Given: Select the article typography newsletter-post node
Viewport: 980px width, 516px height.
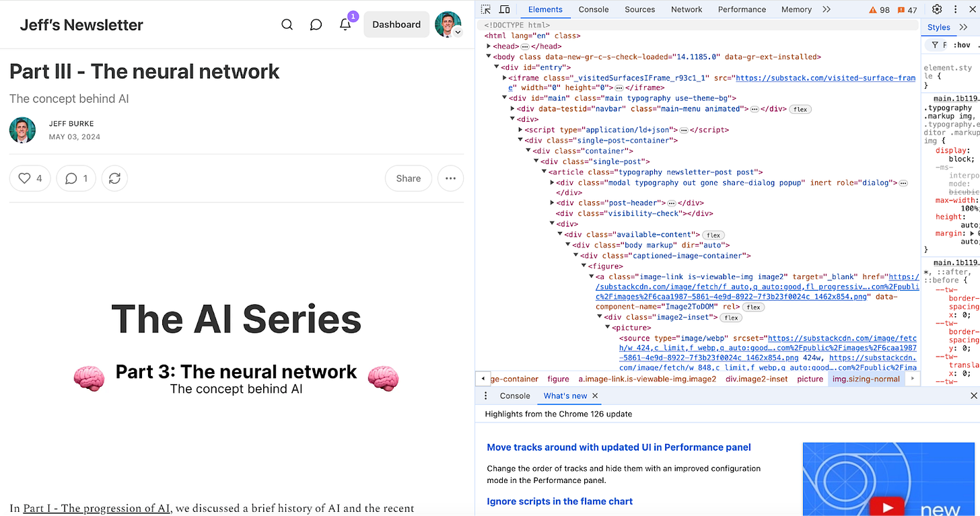Looking at the screenshot, I should click(656, 172).
